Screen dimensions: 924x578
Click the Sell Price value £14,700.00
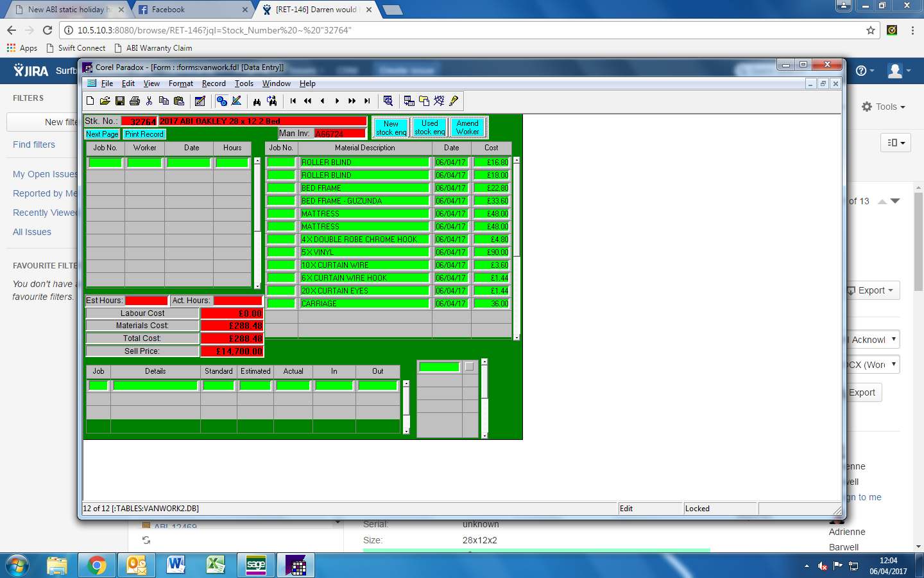point(232,351)
